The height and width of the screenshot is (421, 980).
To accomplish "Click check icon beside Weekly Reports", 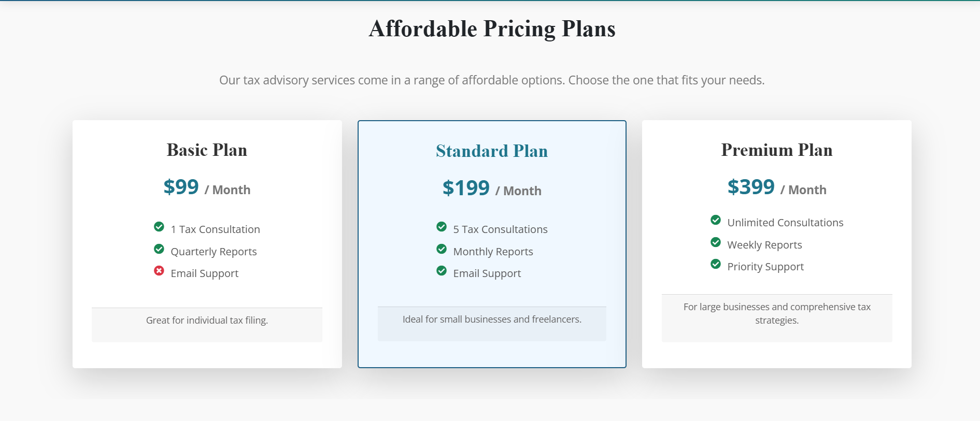I will coord(716,242).
